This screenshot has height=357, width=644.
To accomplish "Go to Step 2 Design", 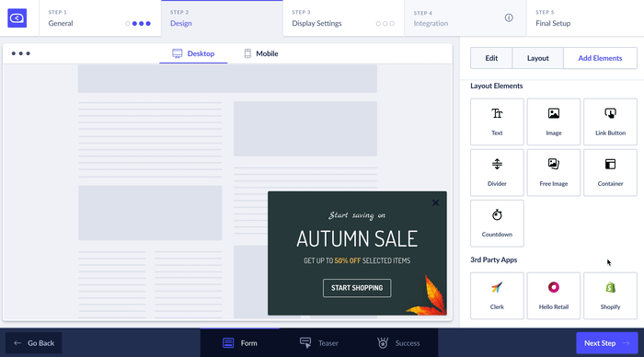I will (222, 18).
